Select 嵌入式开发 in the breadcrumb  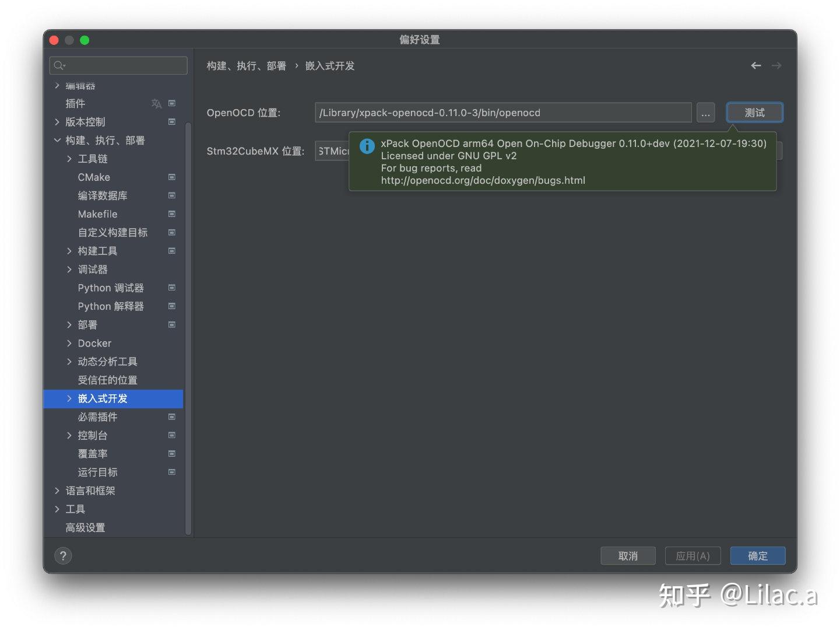(329, 65)
